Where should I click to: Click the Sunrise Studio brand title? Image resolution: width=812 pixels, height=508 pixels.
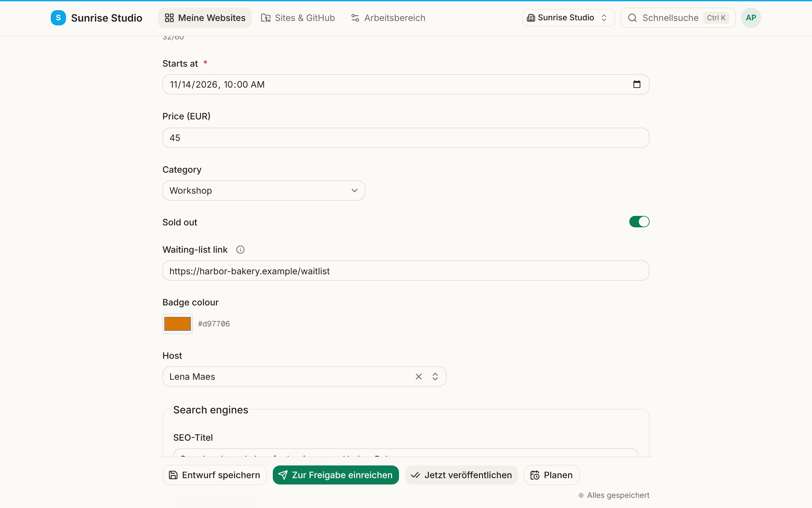point(107,18)
